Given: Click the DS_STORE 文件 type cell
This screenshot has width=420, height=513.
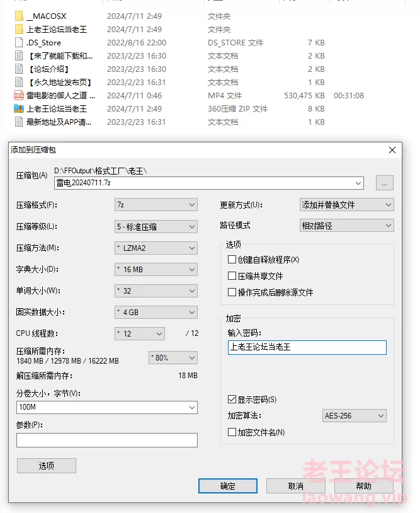Looking at the screenshot, I should click(236, 42).
